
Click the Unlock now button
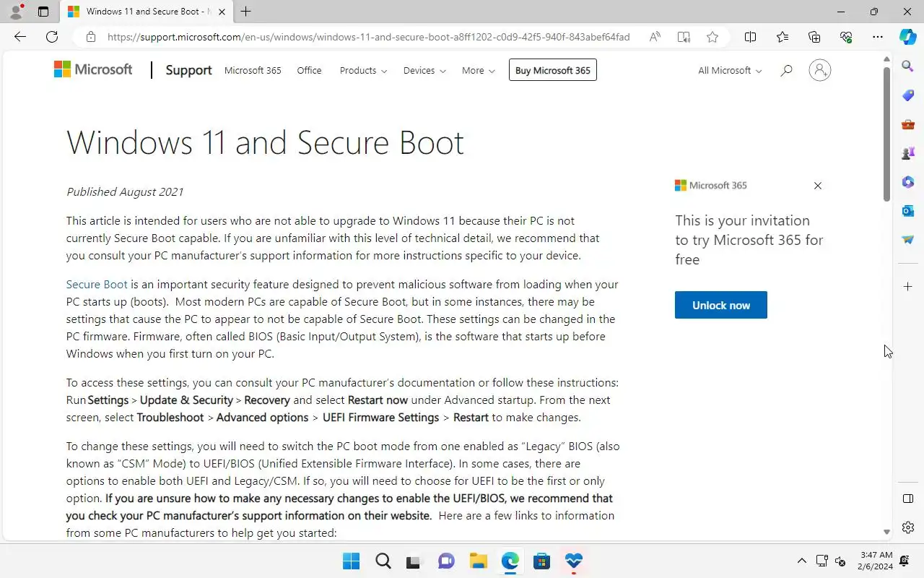pos(721,305)
